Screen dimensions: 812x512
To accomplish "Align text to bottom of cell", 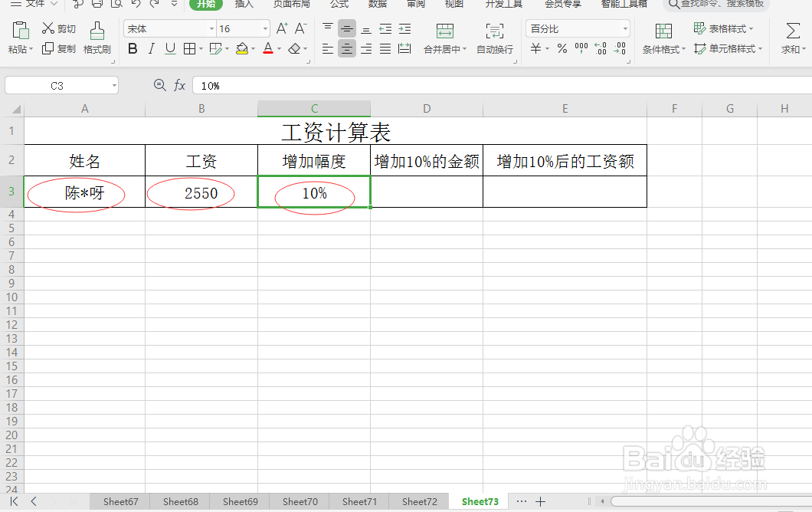I will [x=366, y=28].
